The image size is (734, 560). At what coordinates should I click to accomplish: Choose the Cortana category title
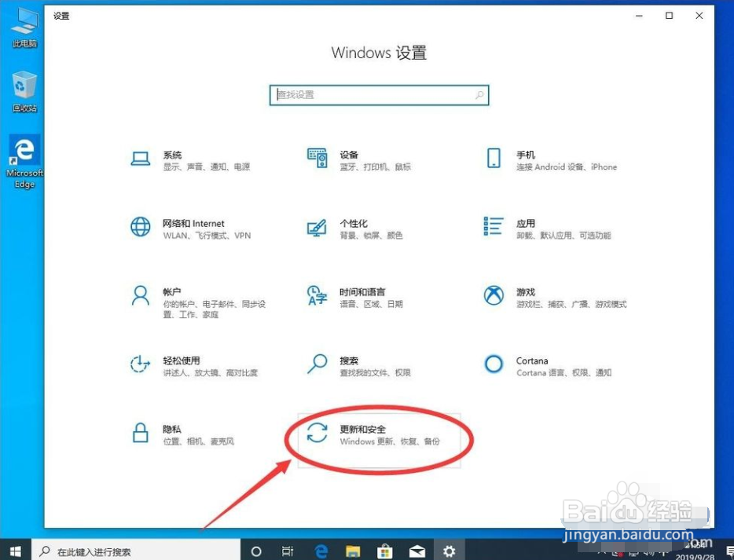(x=532, y=361)
